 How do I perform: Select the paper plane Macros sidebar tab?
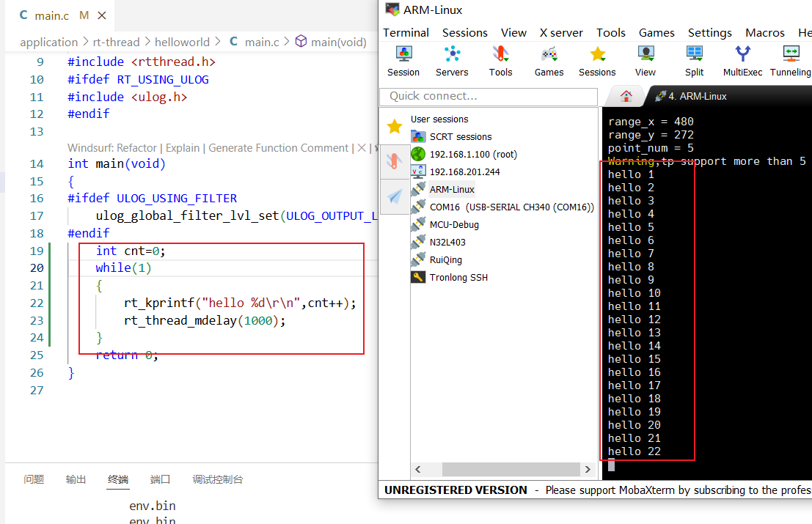click(x=395, y=196)
